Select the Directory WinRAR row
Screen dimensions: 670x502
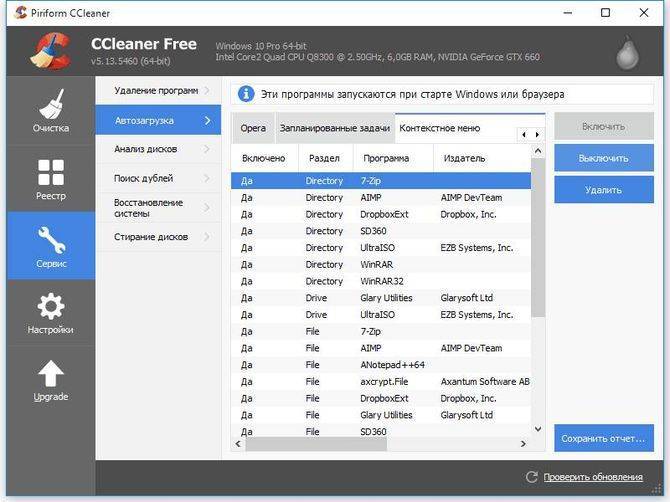pyautogui.click(x=381, y=264)
